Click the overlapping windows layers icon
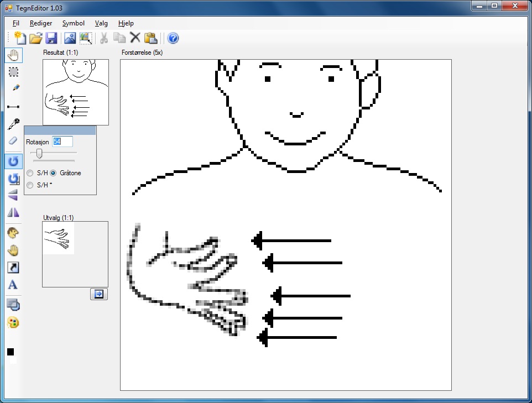The height and width of the screenshot is (403, 532). 13,305
